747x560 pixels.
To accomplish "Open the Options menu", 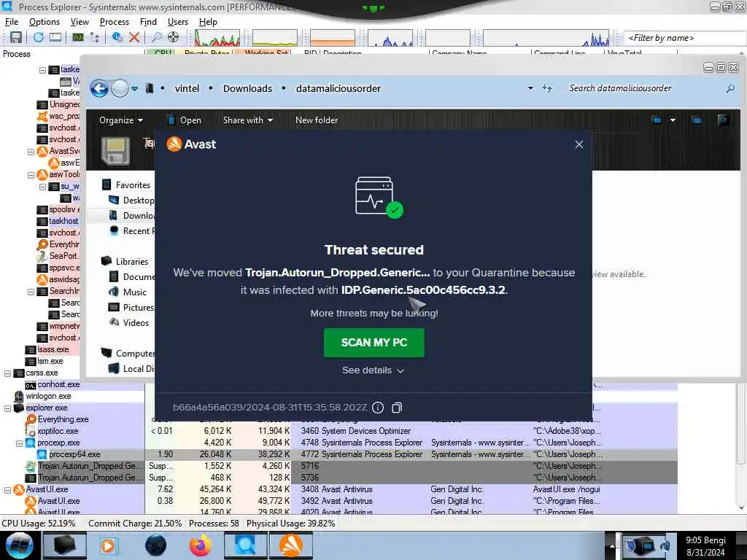I will (x=44, y=22).
